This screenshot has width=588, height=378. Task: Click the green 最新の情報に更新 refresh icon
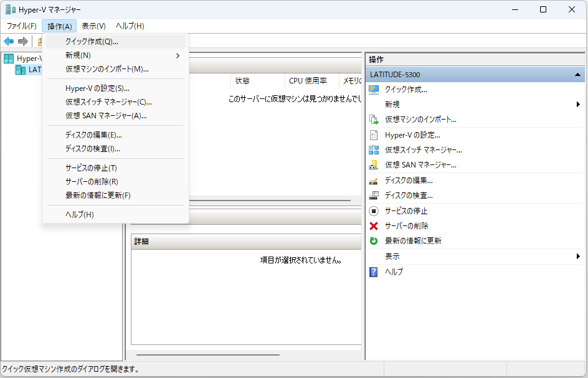(x=374, y=241)
